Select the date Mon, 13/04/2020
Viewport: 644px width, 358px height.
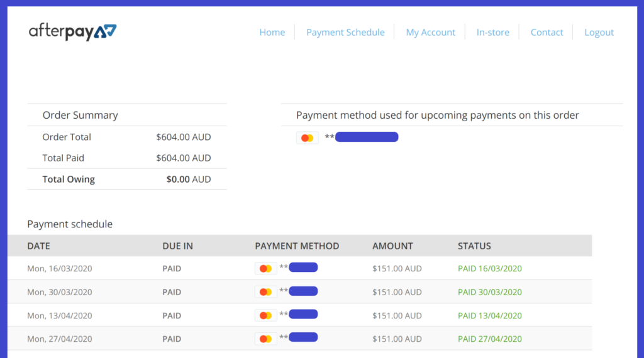click(60, 315)
